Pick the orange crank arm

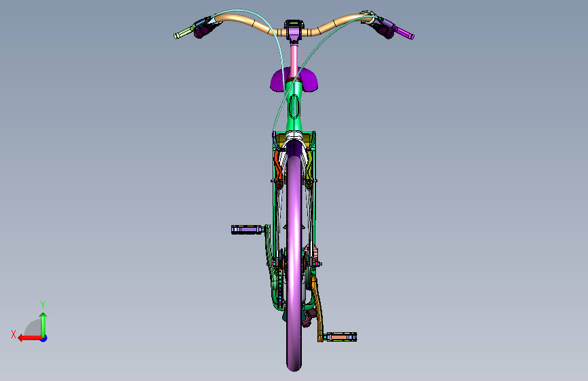click(319, 309)
